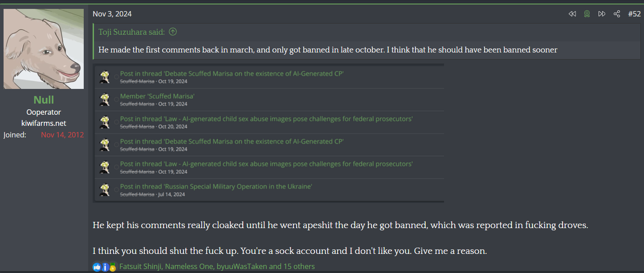Click the Nov 3, 2024 post date
Image resolution: width=644 pixels, height=273 pixels.
(x=112, y=14)
